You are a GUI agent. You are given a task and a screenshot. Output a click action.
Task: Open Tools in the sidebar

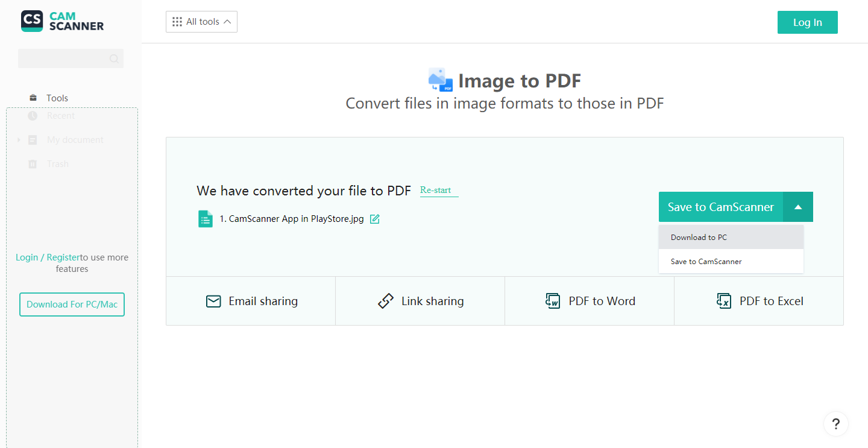[57, 98]
